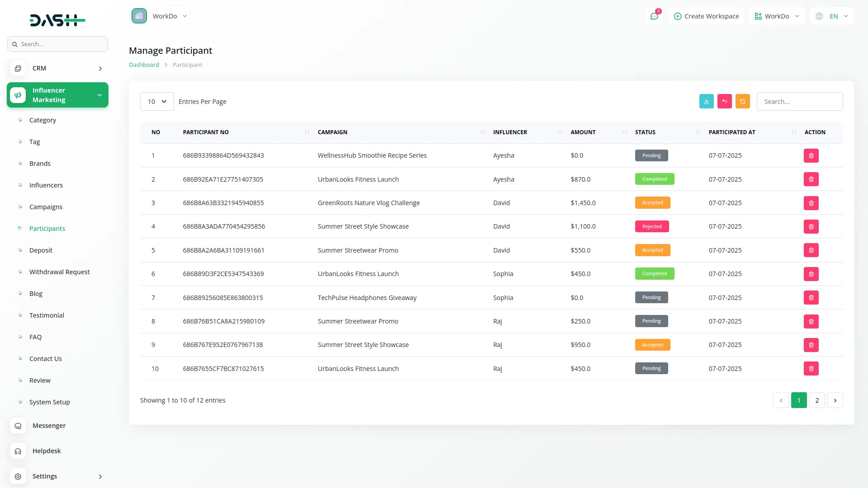Image resolution: width=868 pixels, height=488 pixels.
Task: Click trash icon in Rejected status row
Action: 811,227
